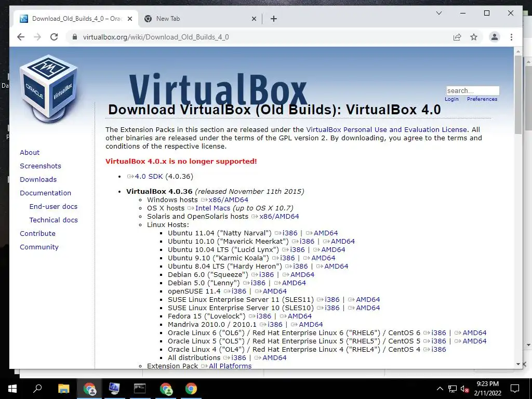Viewport: 532px width, 399px height.
Task: Download the 4.0 SDK link
Action: pyautogui.click(x=149, y=177)
